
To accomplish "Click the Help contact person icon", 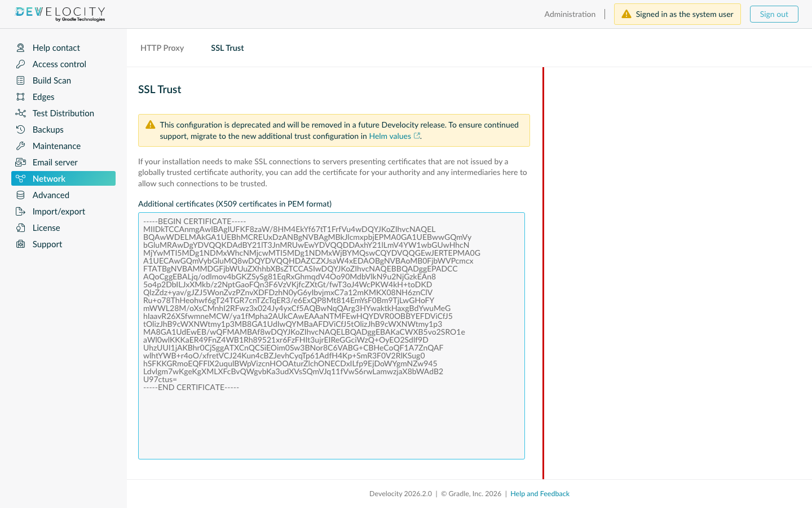I will (21, 48).
